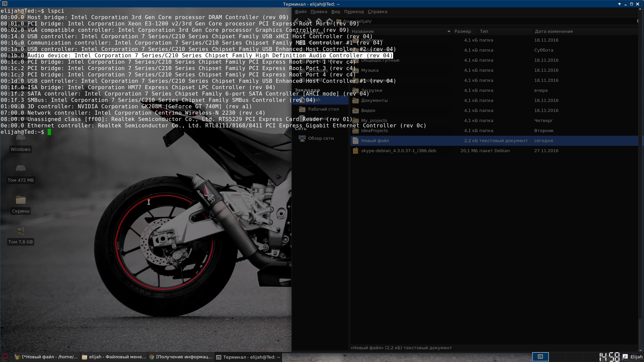Switch to elijah Файловый менеджер taskbar button
The height and width of the screenshot is (362, 644).
click(x=114, y=357)
